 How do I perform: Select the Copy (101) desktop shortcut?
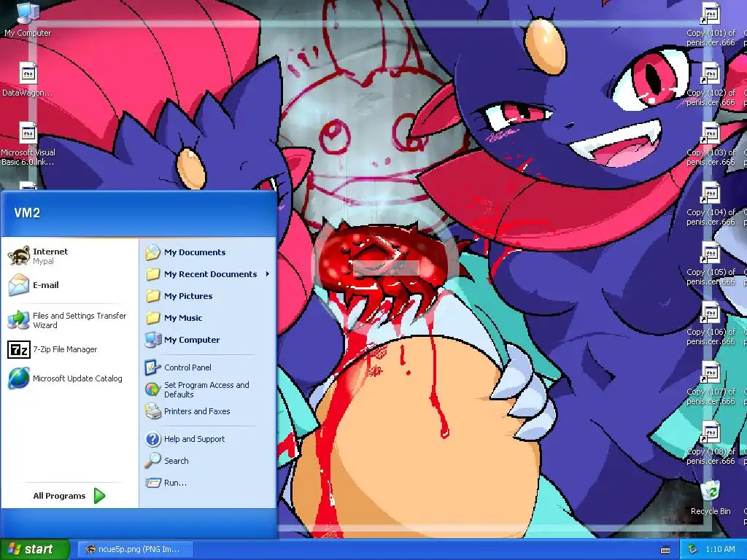tap(711, 25)
